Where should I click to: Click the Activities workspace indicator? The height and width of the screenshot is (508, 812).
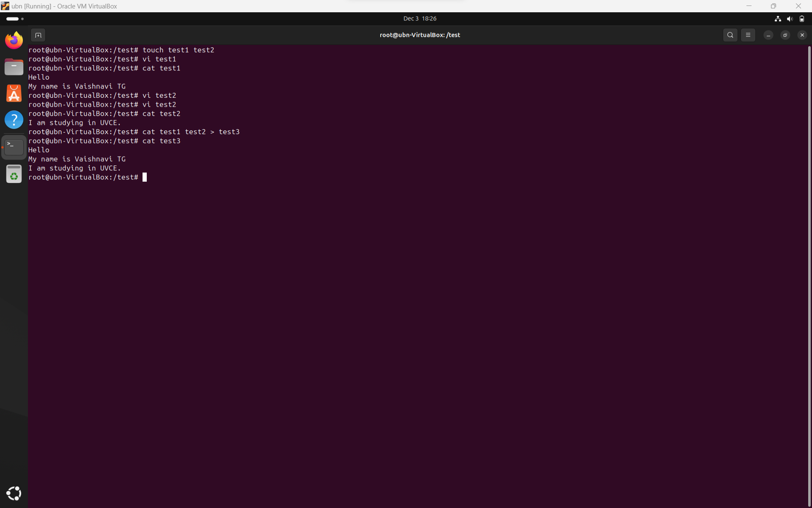point(15,19)
